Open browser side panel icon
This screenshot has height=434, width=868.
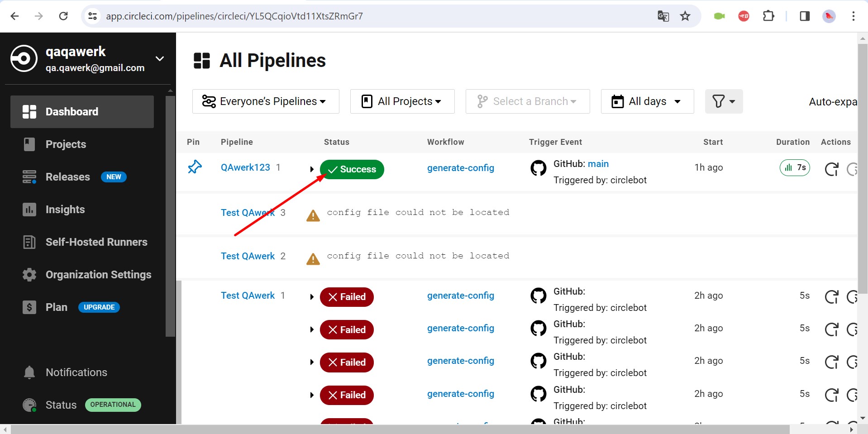804,16
